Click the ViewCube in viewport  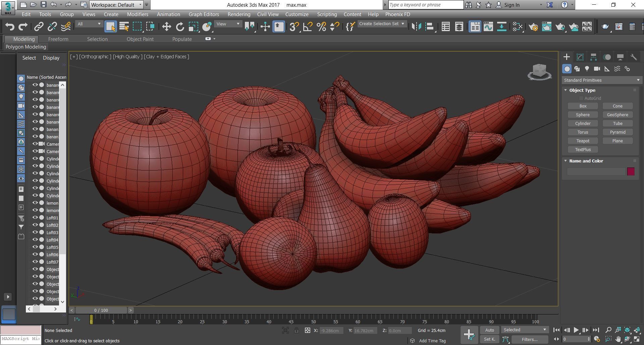coord(539,72)
